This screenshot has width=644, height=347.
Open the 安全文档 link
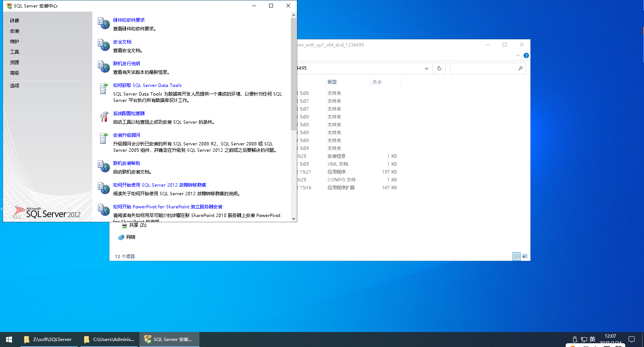(x=122, y=42)
